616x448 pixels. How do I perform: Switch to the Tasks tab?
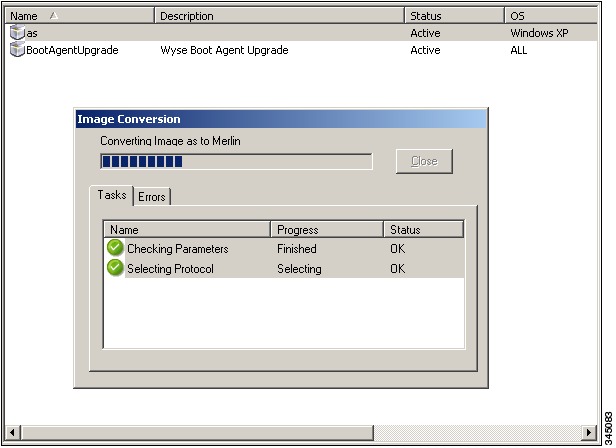[112, 195]
